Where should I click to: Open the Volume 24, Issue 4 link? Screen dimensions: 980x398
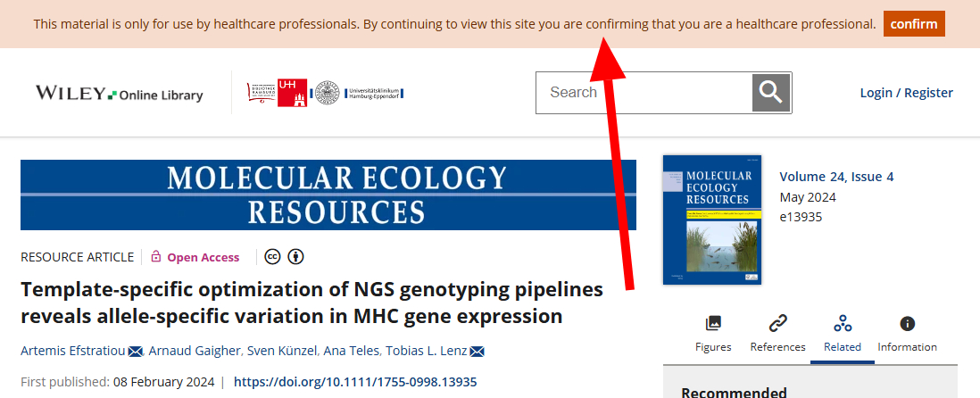point(836,177)
